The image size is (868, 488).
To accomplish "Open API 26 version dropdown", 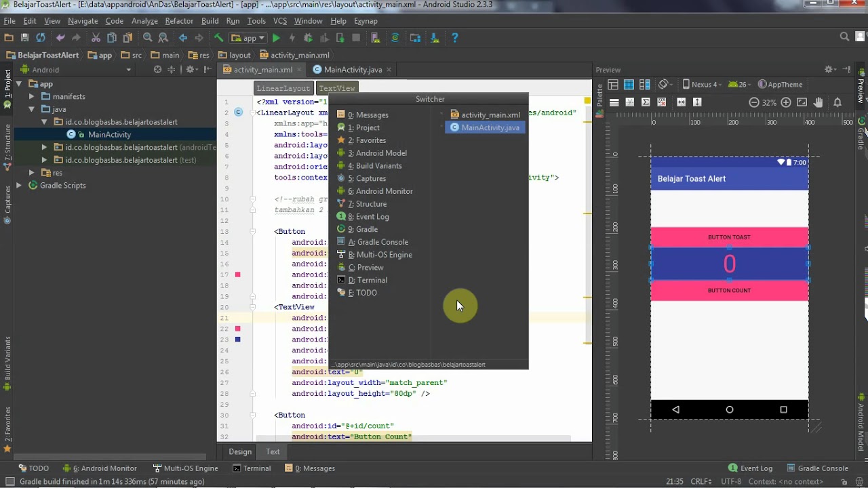I will pyautogui.click(x=739, y=85).
